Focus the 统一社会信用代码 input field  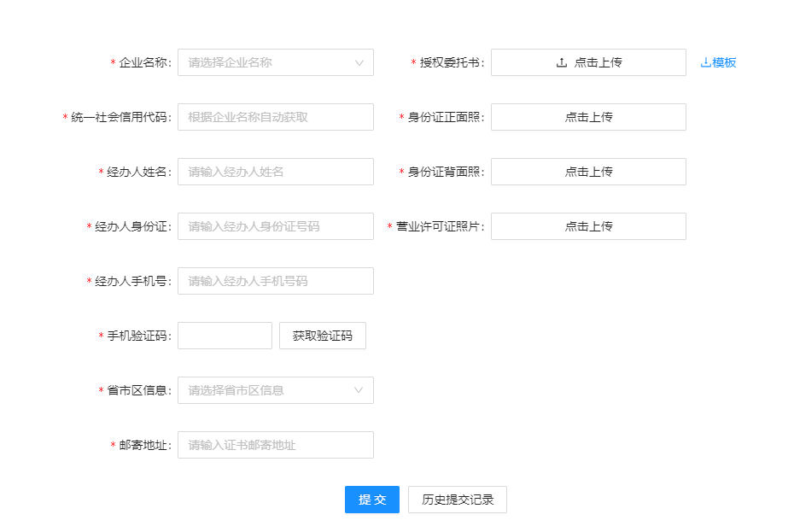click(x=275, y=117)
